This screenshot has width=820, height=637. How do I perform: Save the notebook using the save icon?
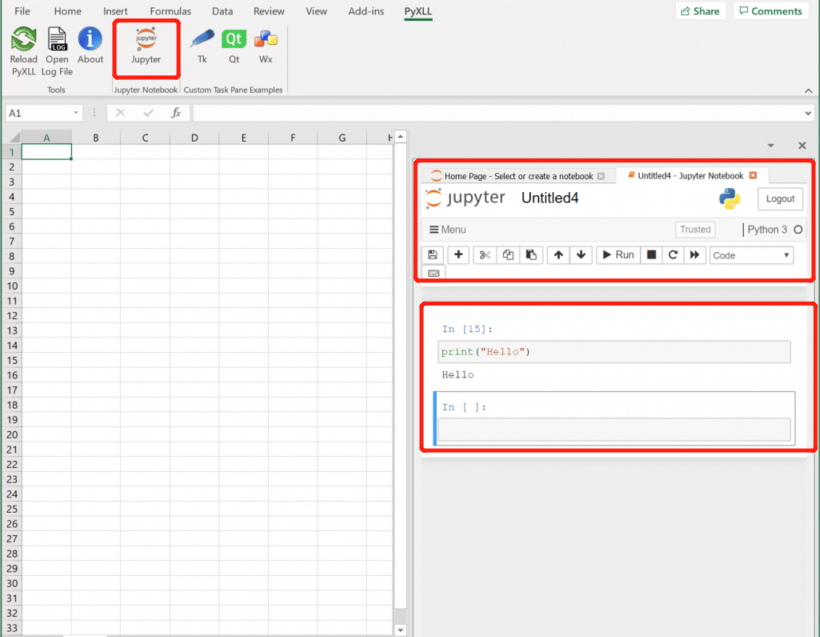[432, 254]
